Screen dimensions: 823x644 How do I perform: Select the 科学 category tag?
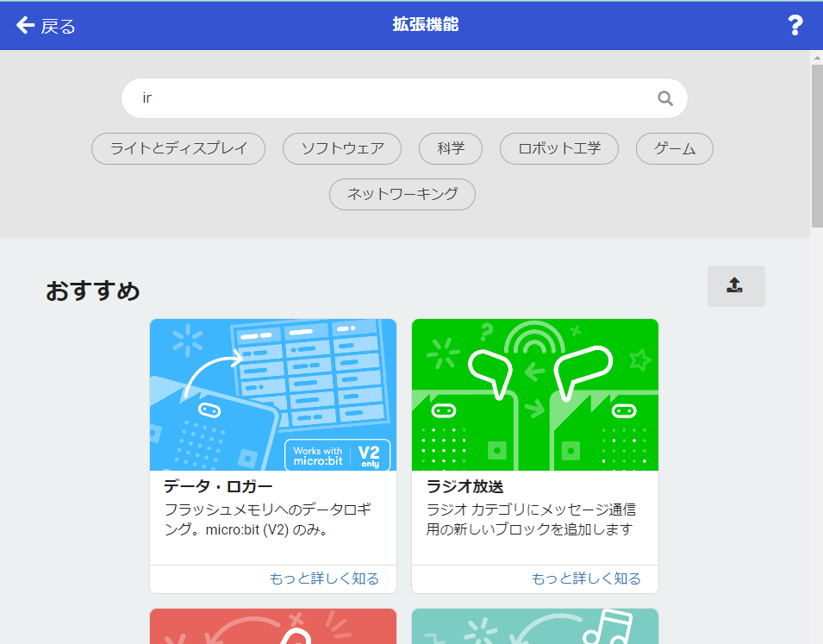[451, 148]
